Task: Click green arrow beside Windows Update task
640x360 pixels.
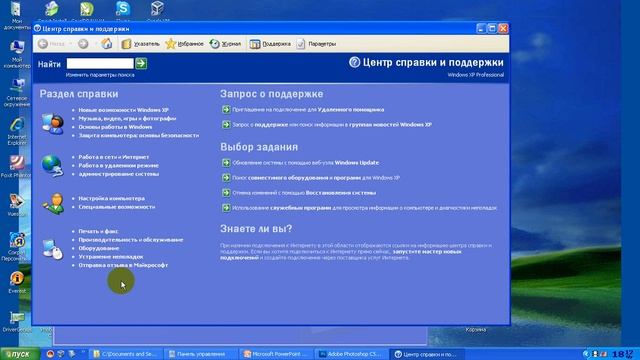Action: click(226, 162)
